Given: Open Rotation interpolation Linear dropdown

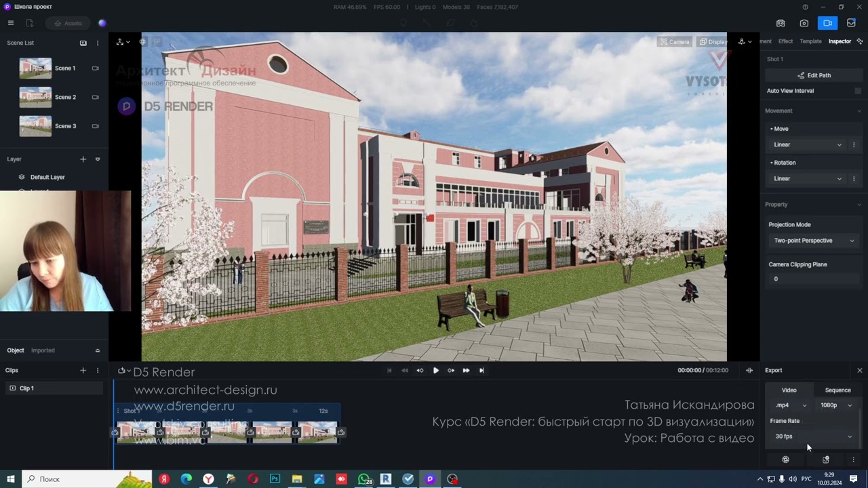Looking at the screenshot, I should coord(808,179).
